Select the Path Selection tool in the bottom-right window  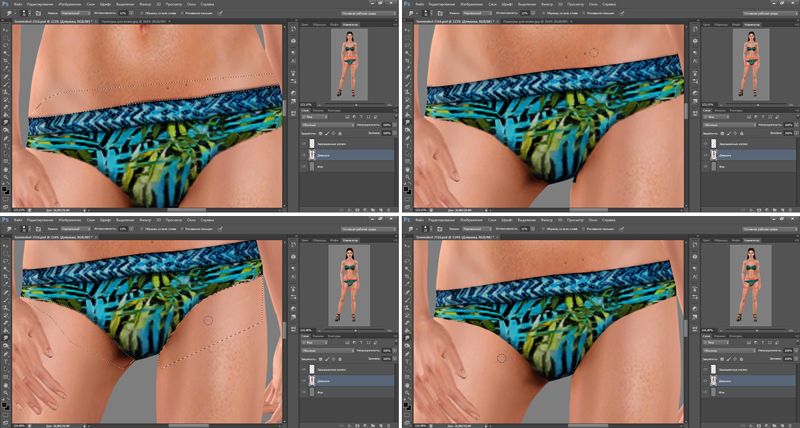coord(408,370)
